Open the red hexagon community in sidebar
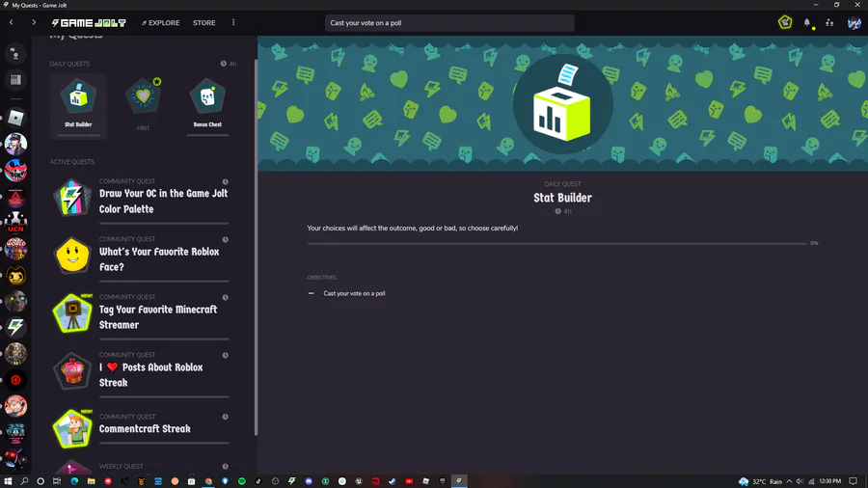This screenshot has width=868, height=488. click(15, 380)
